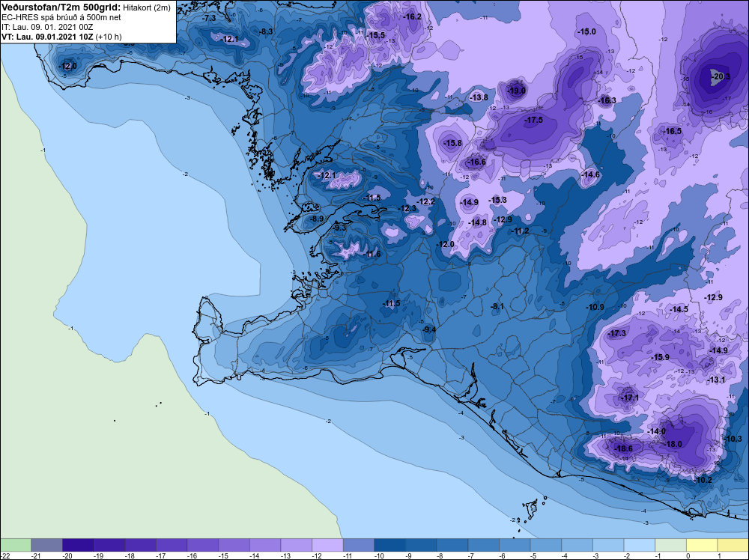The height and width of the screenshot is (560, 749).
Task: Click the -19.0 temperature label
Action: tap(516, 91)
